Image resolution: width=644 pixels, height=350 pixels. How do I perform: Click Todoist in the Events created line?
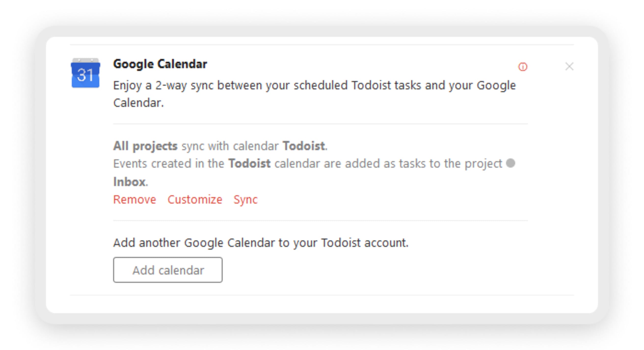click(x=249, y=164)
